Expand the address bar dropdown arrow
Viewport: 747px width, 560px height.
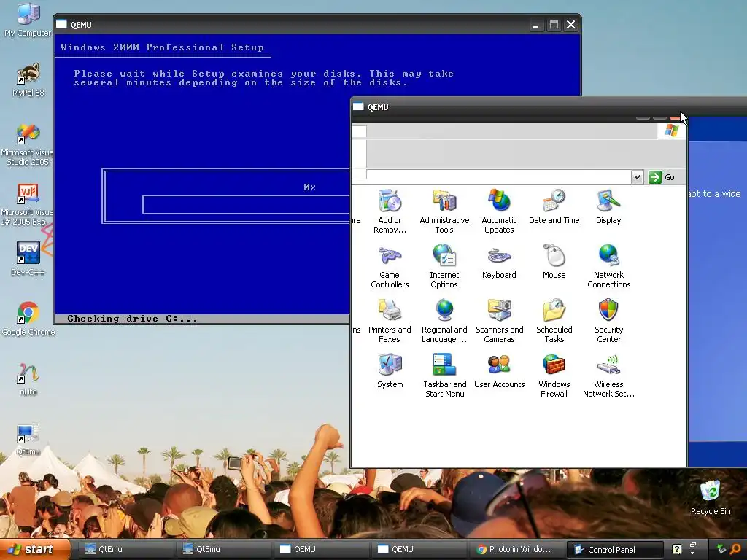(637, 177)
